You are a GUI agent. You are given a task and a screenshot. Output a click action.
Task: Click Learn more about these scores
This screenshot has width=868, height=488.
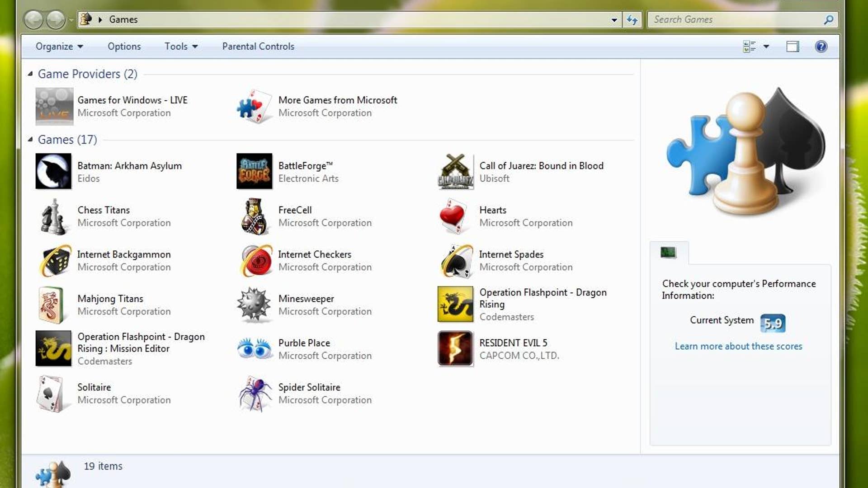coord(738,346)
